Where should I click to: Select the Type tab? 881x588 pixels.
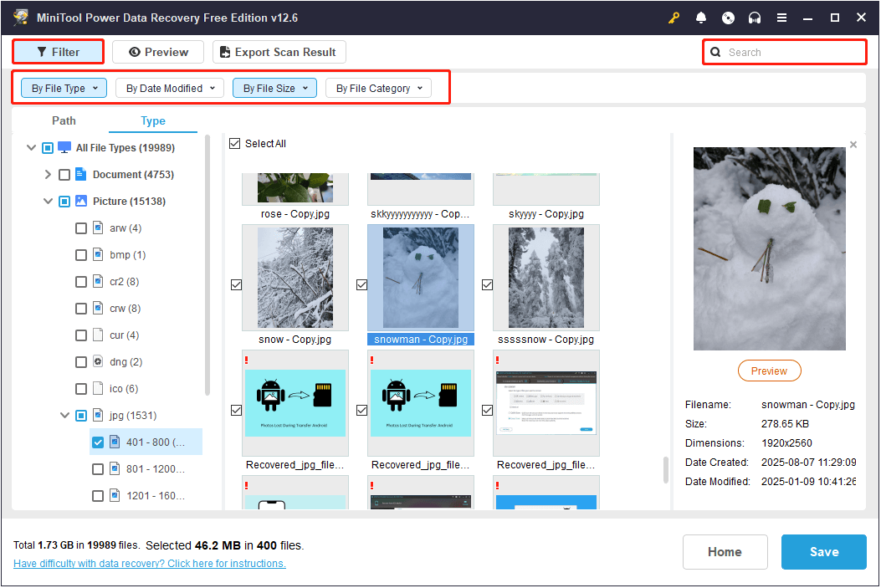152,120
